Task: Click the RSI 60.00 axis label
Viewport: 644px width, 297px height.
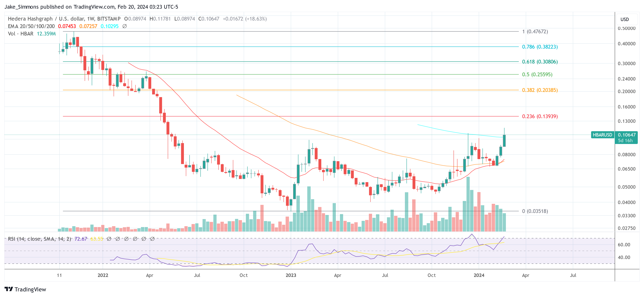Action: [x=624, y=244]
